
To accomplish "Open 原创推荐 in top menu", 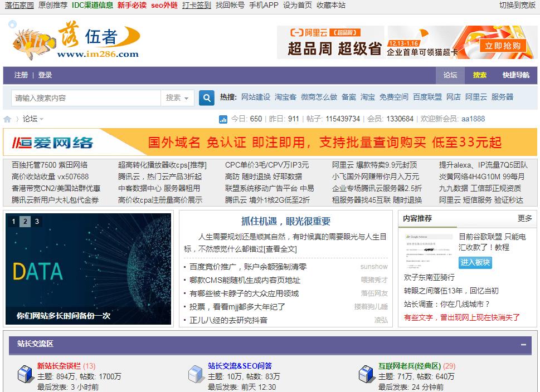I will 53,5.
